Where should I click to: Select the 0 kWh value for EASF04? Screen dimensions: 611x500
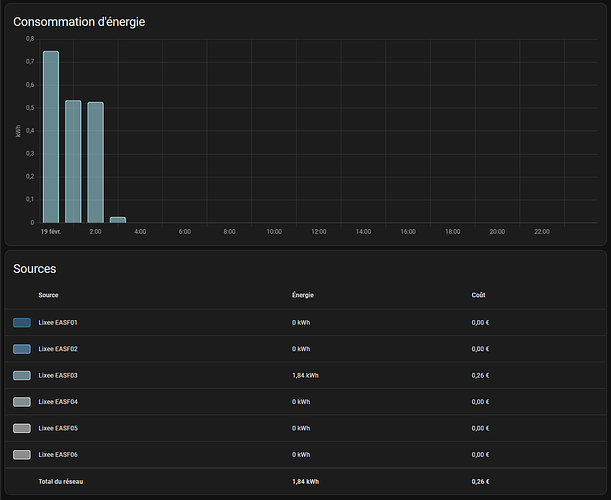tap(301, 402)
